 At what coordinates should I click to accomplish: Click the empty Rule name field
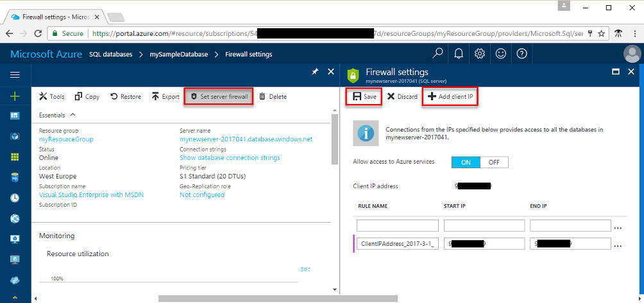[x=398, y=226]
